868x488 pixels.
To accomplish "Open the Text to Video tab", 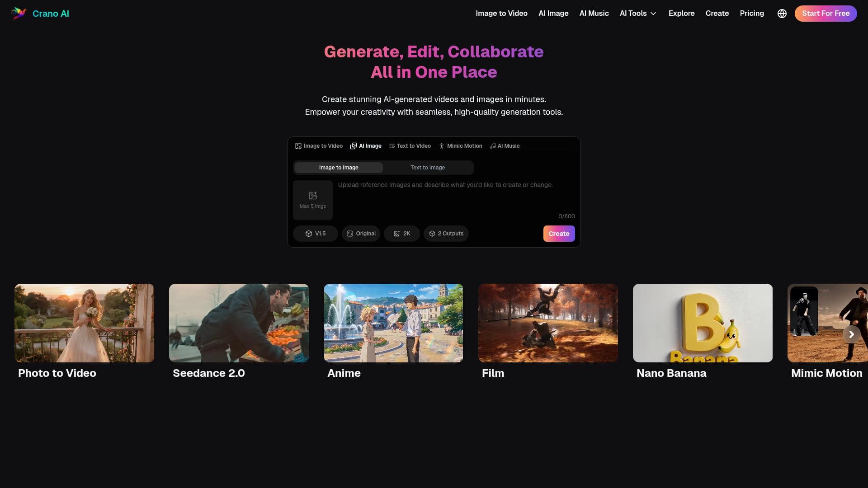I will coord(410,146).
